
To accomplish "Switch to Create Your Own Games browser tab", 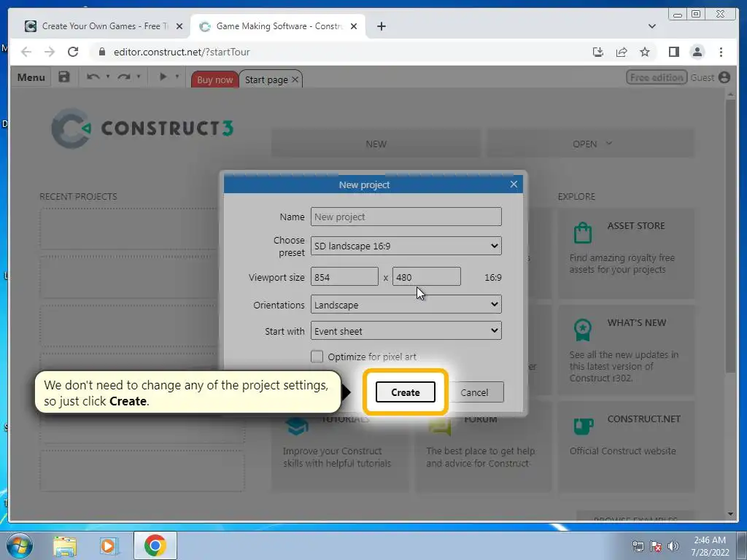I will (x=104, y=26).
